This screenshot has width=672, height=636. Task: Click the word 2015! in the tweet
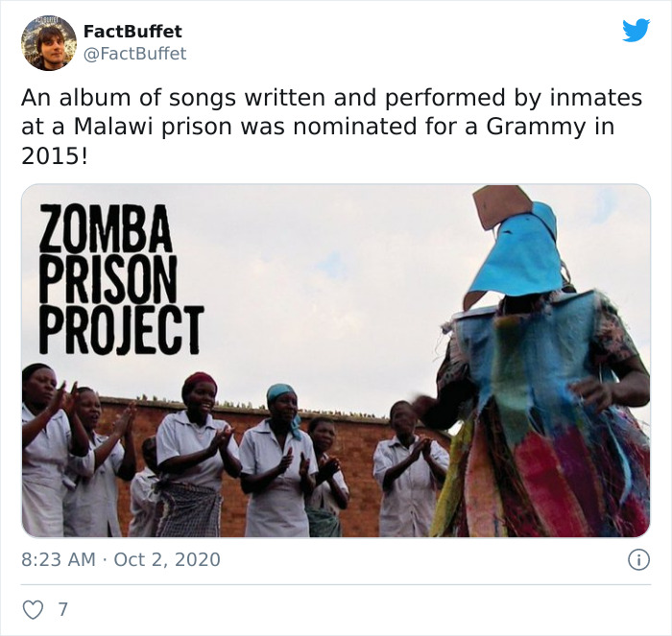(55, 157)
